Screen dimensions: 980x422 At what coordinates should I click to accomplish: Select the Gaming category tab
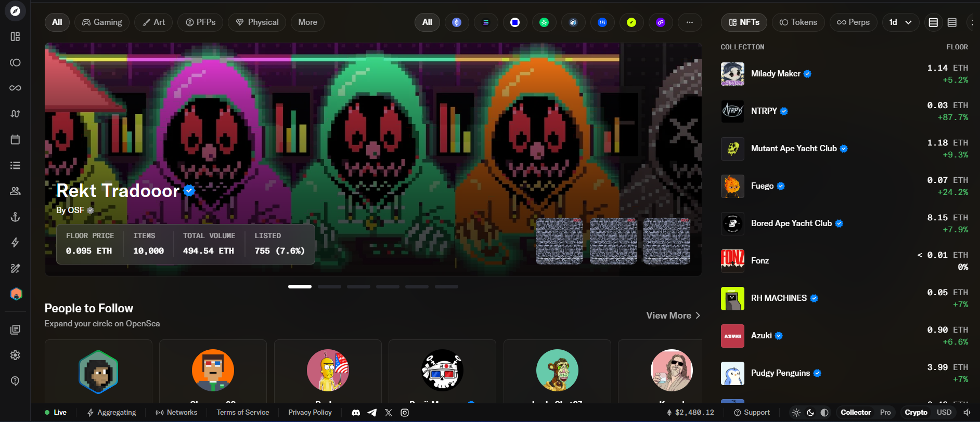point(102,22)
